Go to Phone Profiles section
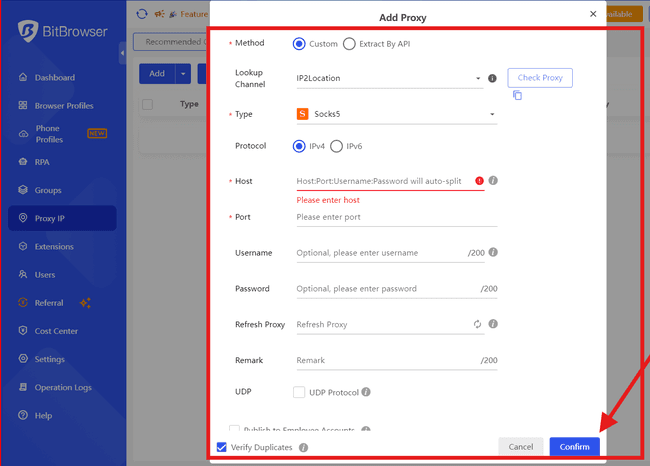 tap(62, 134)
